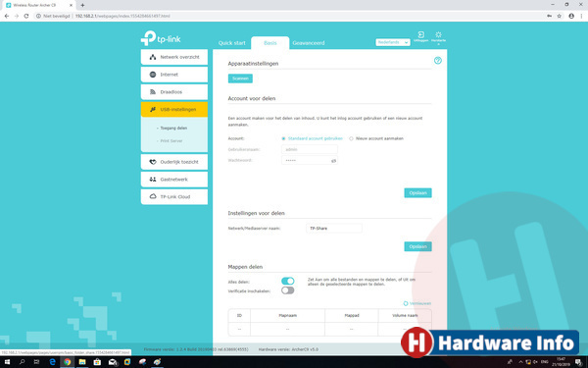This screenshot has width=588, height=368.
Task: Select Standaard account gebruiken radio option
Action: pyautogui.click(x=283, y=138)
